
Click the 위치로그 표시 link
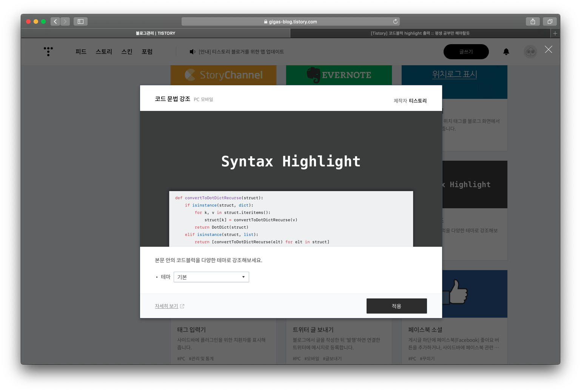pyautogui.click(x=455, y=74)
